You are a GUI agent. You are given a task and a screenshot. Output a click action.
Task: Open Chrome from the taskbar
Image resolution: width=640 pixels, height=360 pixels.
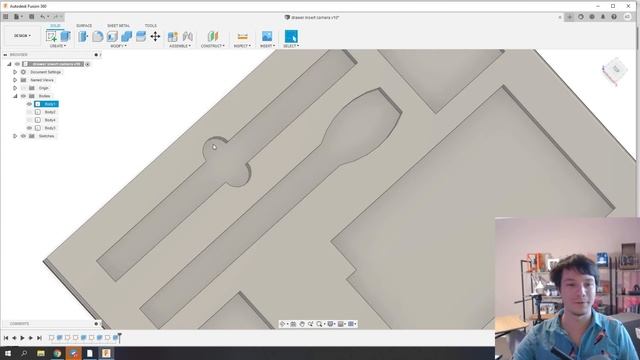pyautogui.click(x=57, y=353)
